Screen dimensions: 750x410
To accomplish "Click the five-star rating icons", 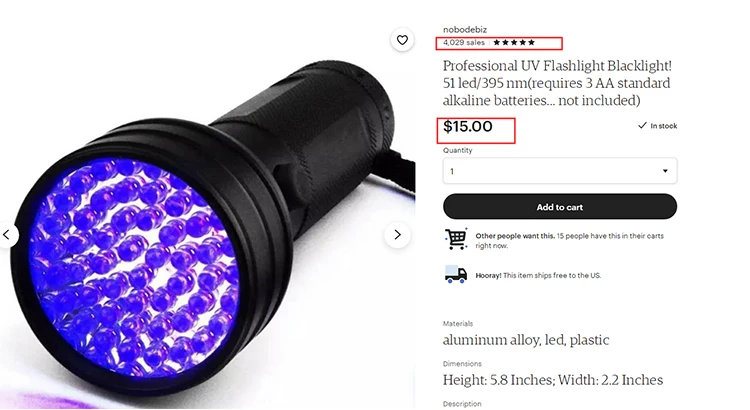I will click(x=514, y=43).
